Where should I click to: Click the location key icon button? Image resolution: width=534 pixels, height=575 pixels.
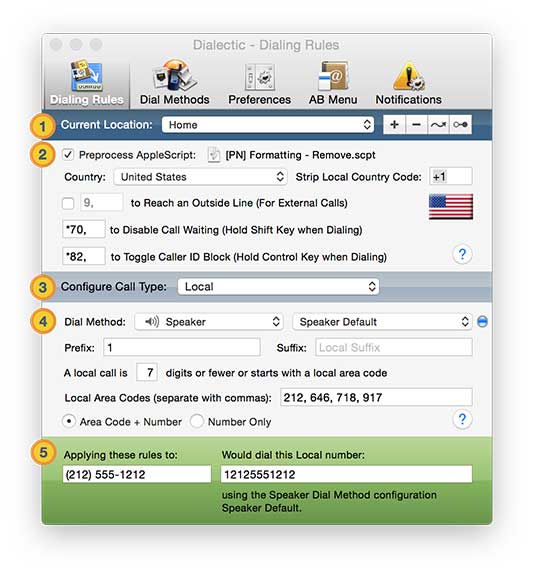click(x=460, y=125)
